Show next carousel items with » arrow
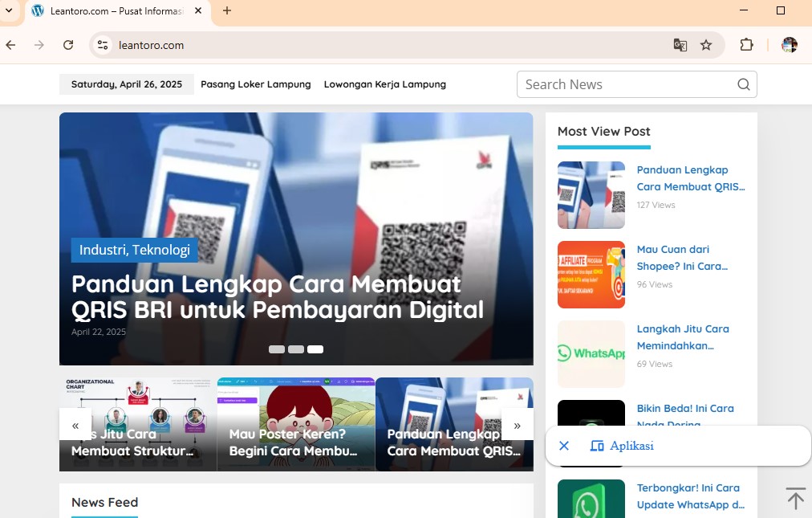Viewport: 812px width, 518px height. 518,425
